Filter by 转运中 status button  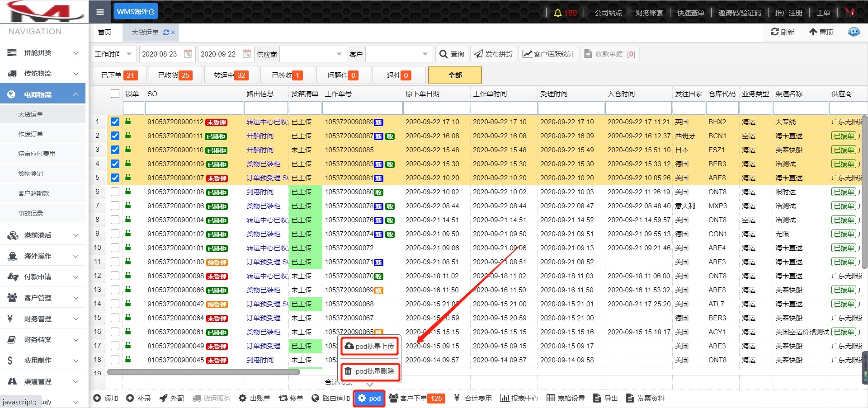tap(231, 75)
